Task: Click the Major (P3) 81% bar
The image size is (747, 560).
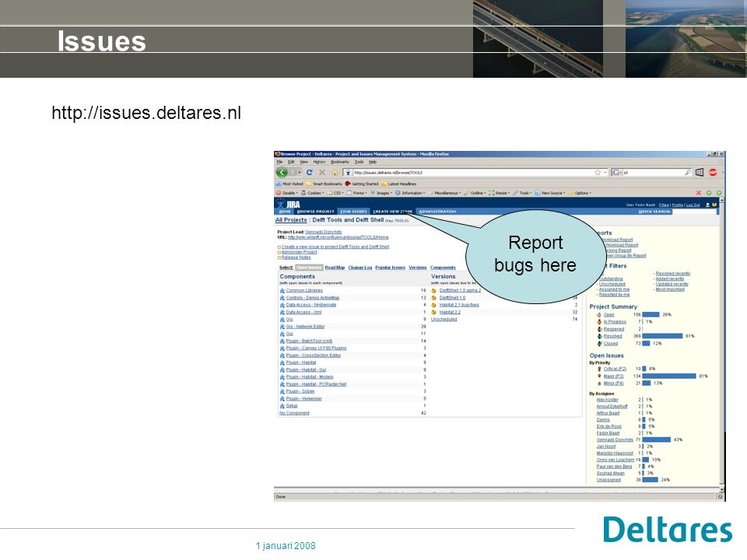Action: (x=669, y=376)
